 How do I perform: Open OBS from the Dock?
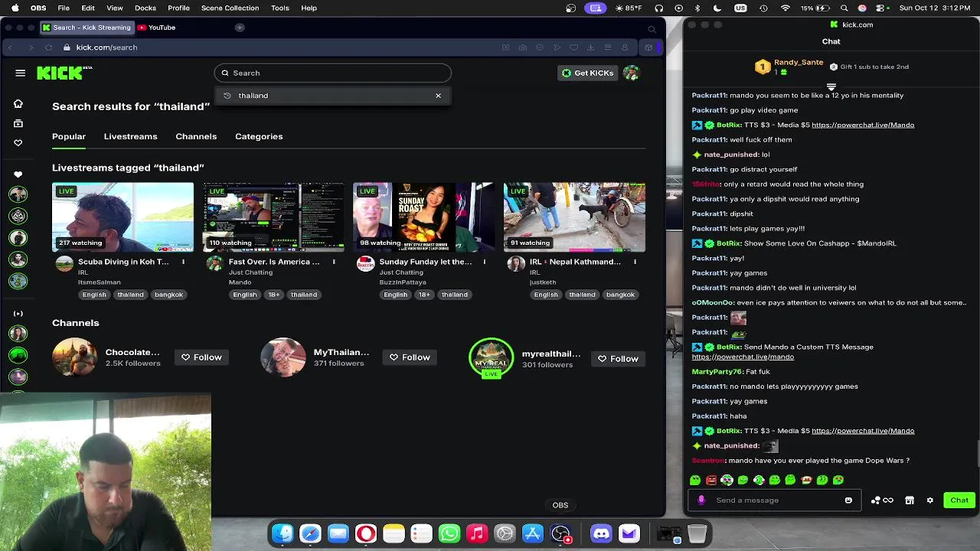[560, 533]
